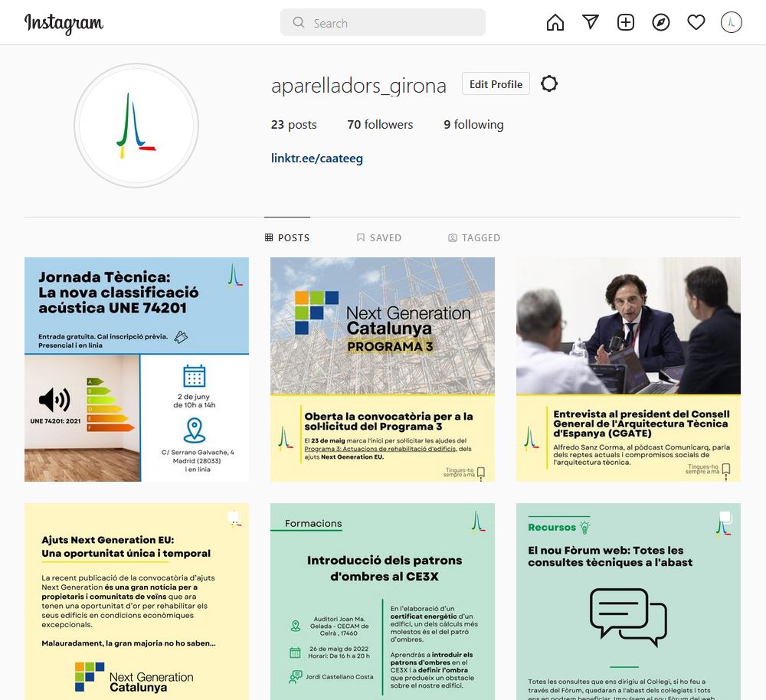The image size is (766, 700).
Task: Open Entrevista al president CGATE post
Action: click(628, 369)
